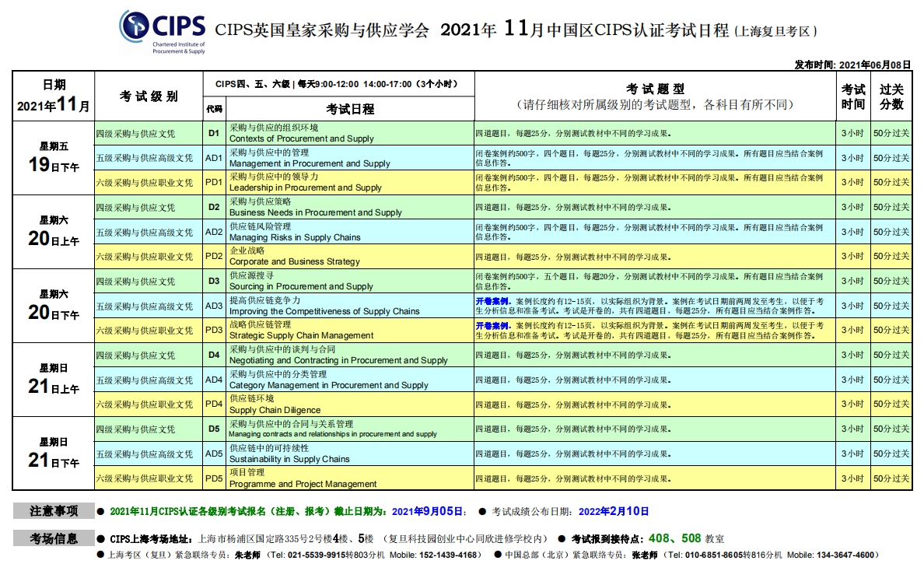Click contact name '朱老师'
The width and height of the screenshot is (924, 571).
pyautogui.click(x=247, y=555)
